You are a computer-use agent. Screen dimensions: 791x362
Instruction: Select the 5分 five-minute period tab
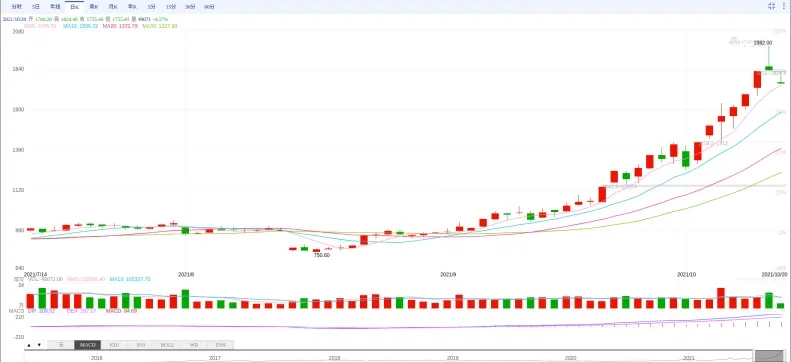point(151,7)
